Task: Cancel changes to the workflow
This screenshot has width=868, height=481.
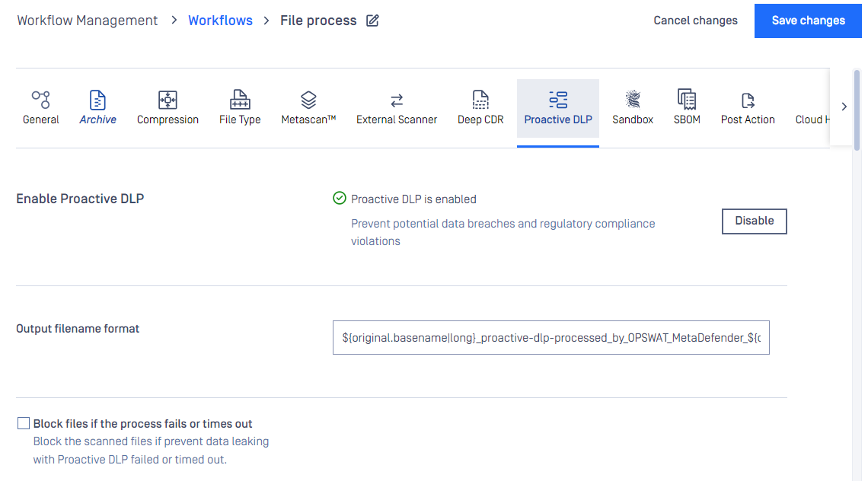Action: click(x=695, y=21)
